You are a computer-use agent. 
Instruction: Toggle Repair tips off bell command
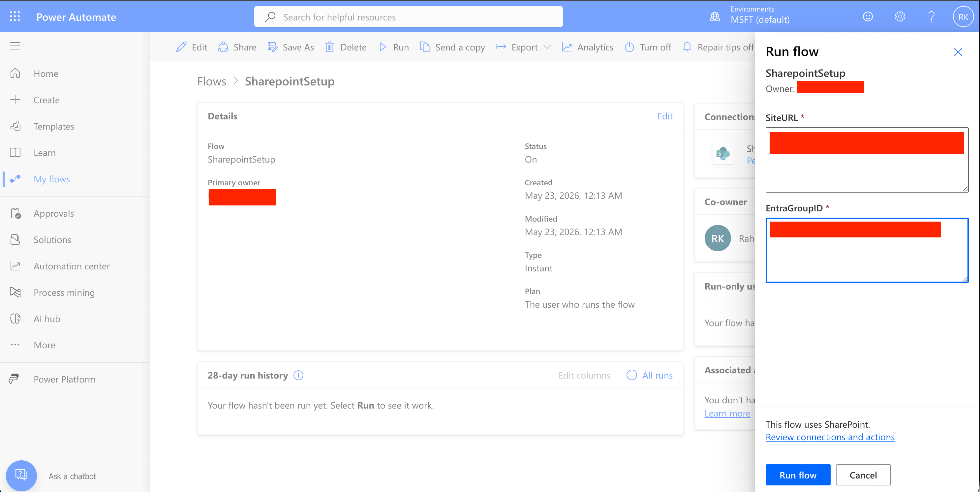(x=718, y=47)
